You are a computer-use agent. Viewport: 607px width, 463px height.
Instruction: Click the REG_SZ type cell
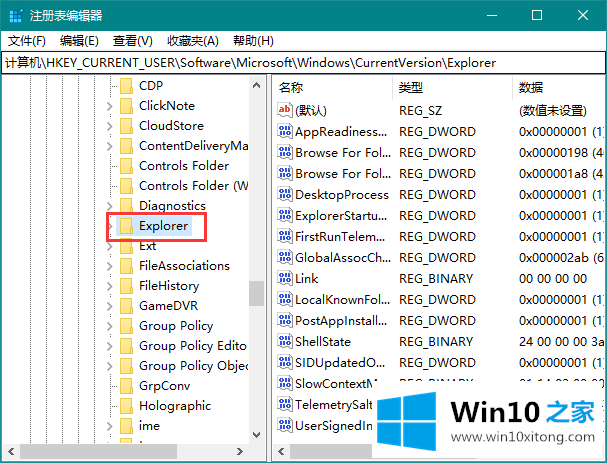point(420,111)
